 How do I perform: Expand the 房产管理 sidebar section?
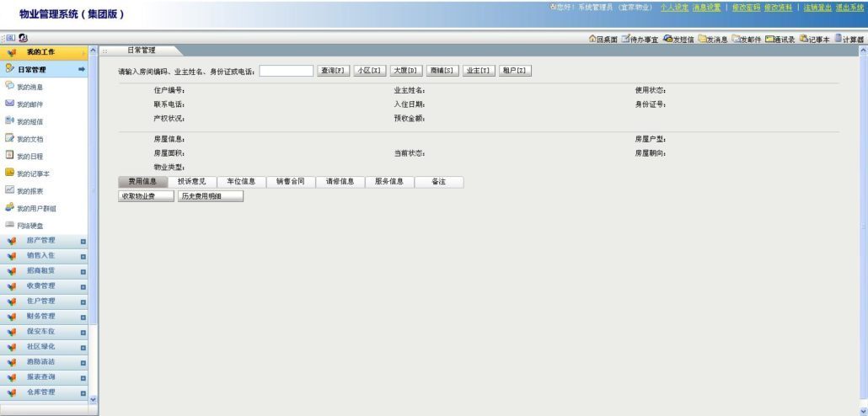tap(45, 241)
